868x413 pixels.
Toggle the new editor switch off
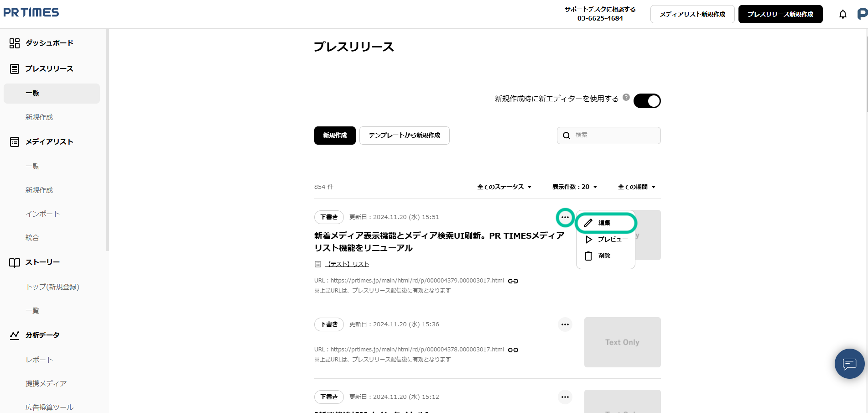tap(647, 101)
